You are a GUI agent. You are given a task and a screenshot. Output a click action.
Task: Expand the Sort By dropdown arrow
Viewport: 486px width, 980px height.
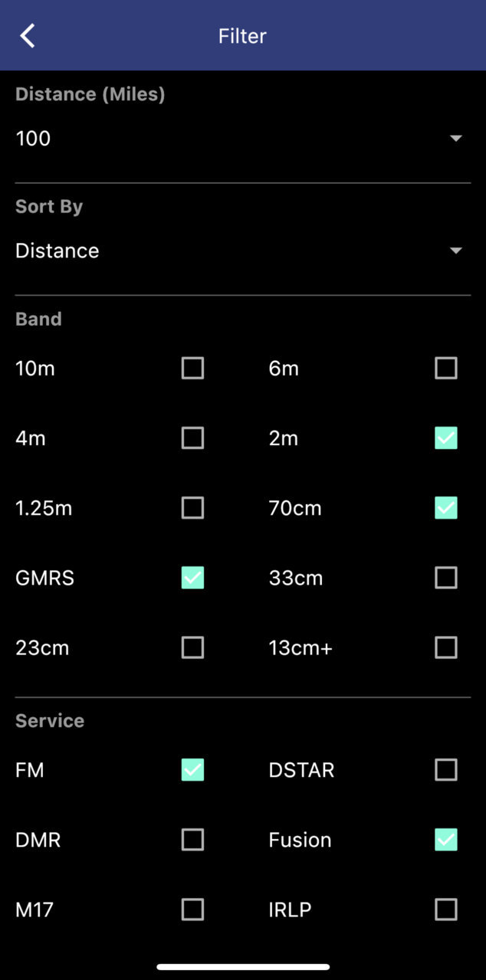pos(456,251)
